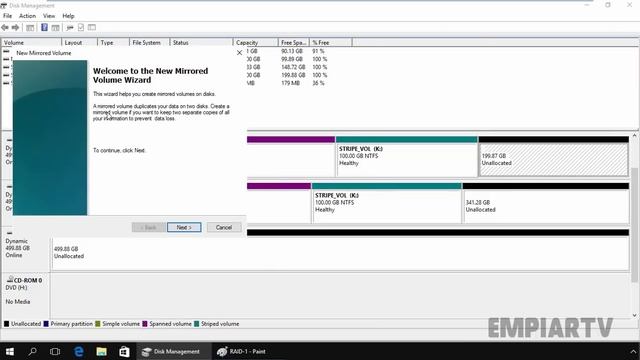The width and height of the screenshot is (640, 360).
Task: Sort by the Capacity column header
Action: point(256,42)
